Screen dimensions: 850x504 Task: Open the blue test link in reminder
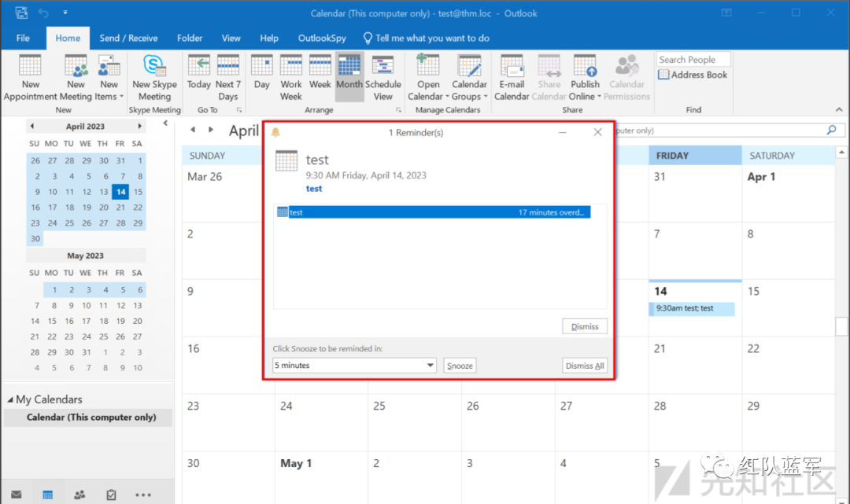click(314, 189)
